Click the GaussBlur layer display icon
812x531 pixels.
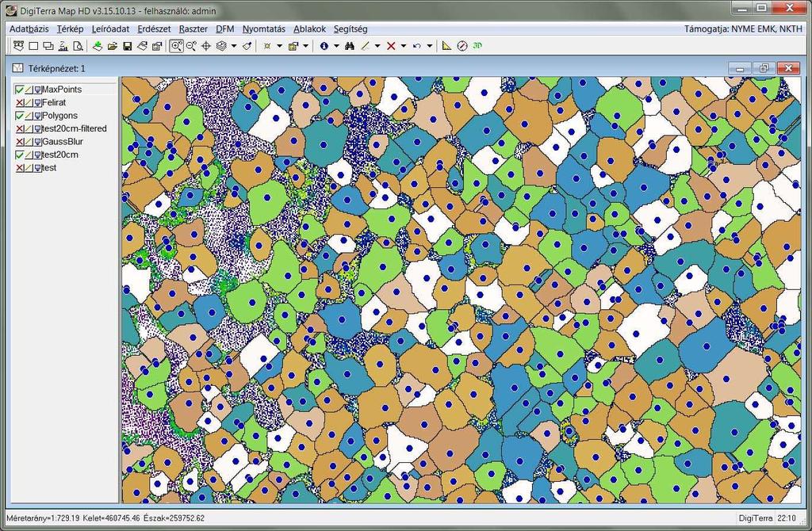pos(38,142)
